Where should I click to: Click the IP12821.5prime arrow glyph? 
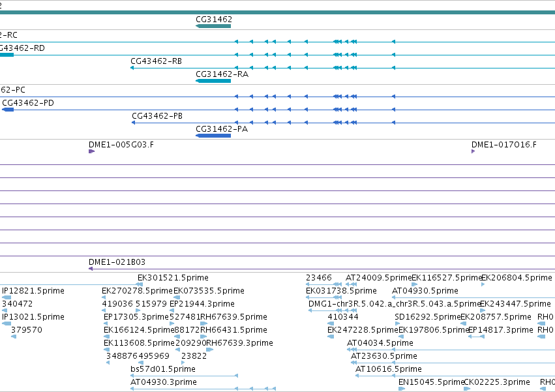point(7,297)
